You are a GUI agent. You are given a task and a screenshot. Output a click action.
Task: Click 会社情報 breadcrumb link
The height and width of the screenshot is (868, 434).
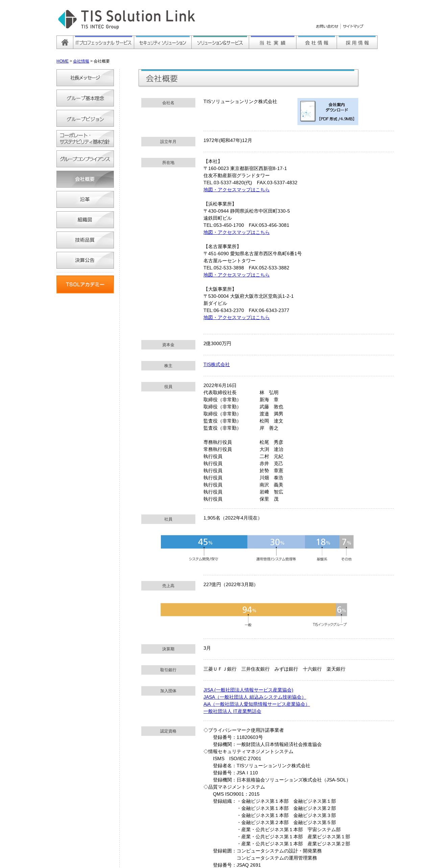click(81, 61)
